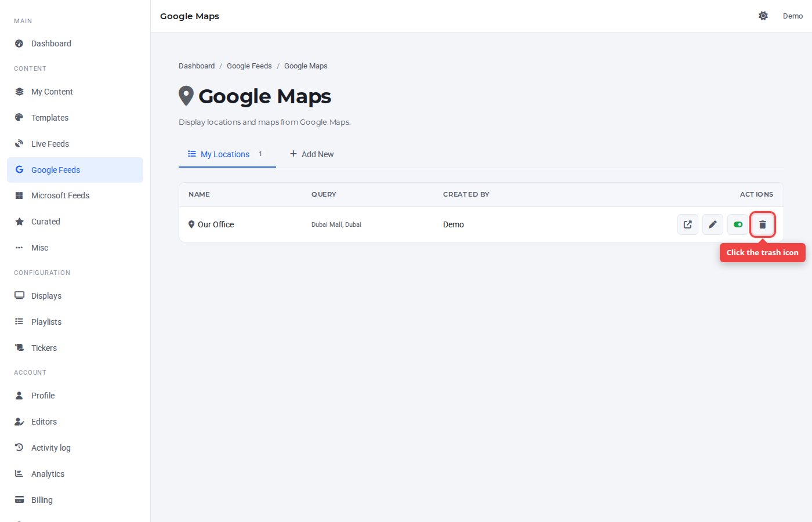812x522 pixels.
Task: Select Live Feeds menu item
Action: (x=75, y=144)
